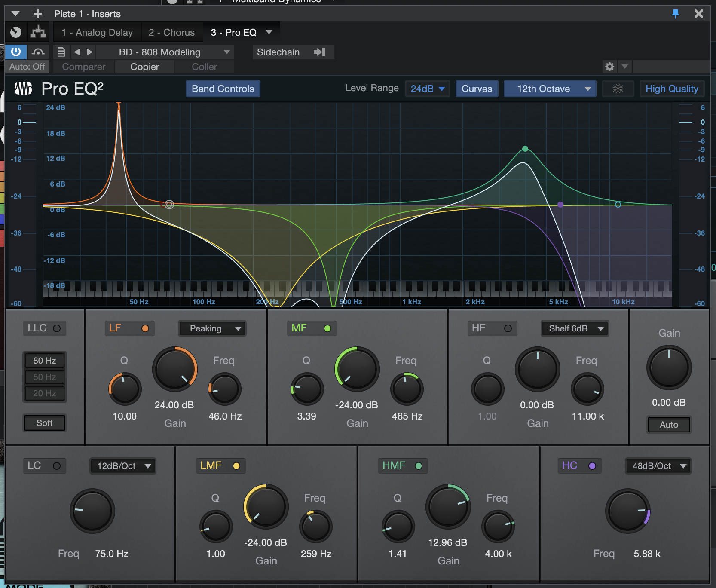Click the LF band ring node on curve
Image resolution: width=716 pixels, height=588 pixels.
(x=169, y=205)
